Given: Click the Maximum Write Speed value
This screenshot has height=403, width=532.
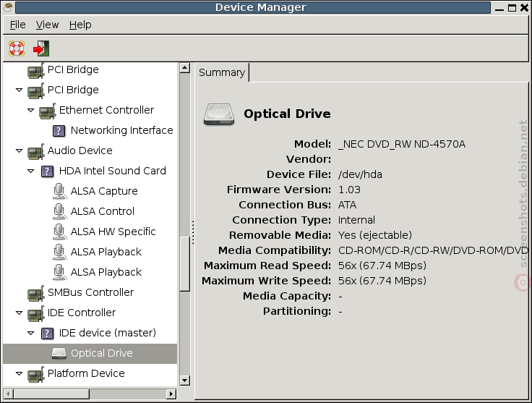Looking at the screenshot, I should [x=382, y=281].
